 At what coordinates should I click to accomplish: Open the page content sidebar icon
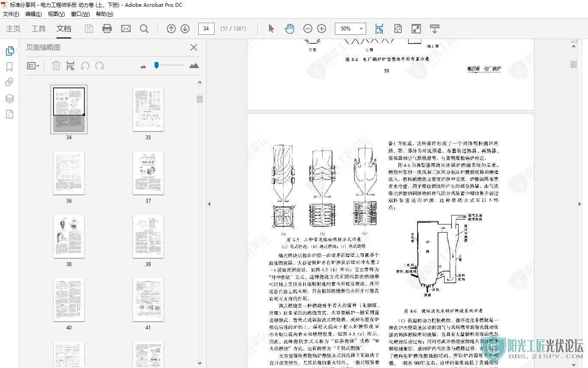[9, 114]
